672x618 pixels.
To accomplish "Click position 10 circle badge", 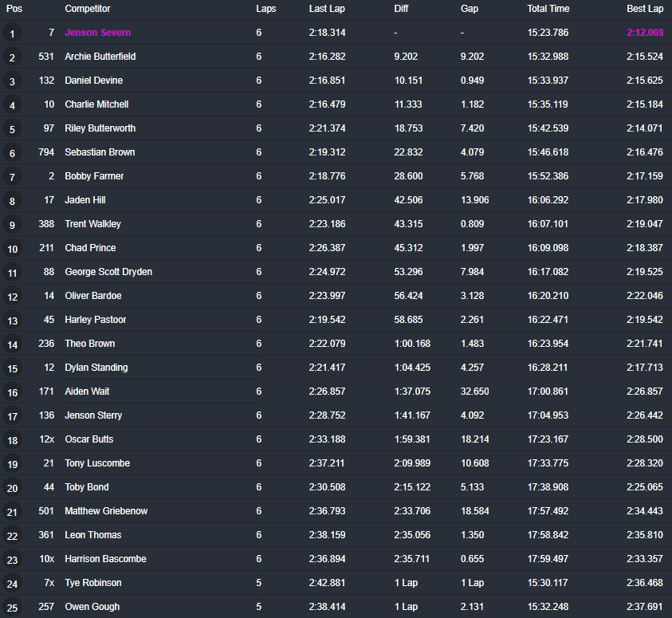I will pyautogui.click(x=12, y=249).
